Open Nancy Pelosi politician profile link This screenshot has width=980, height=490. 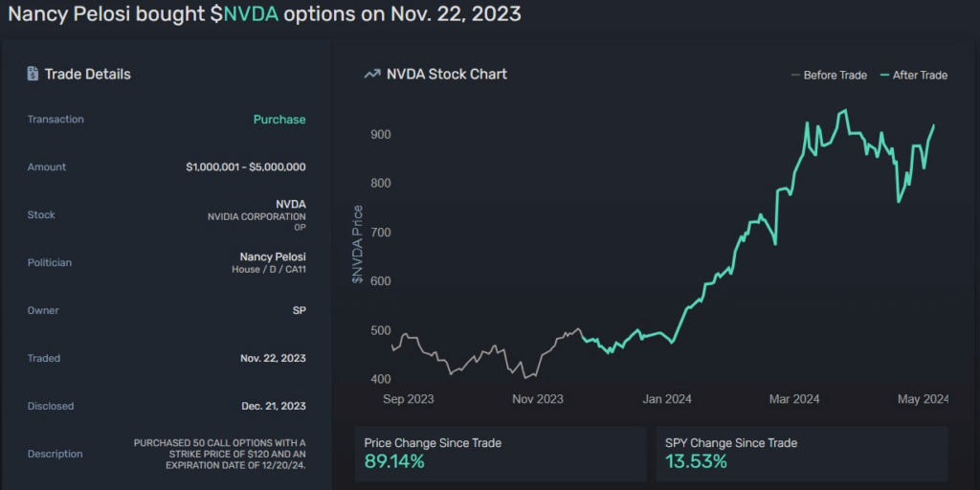click(x=273, y=256)
